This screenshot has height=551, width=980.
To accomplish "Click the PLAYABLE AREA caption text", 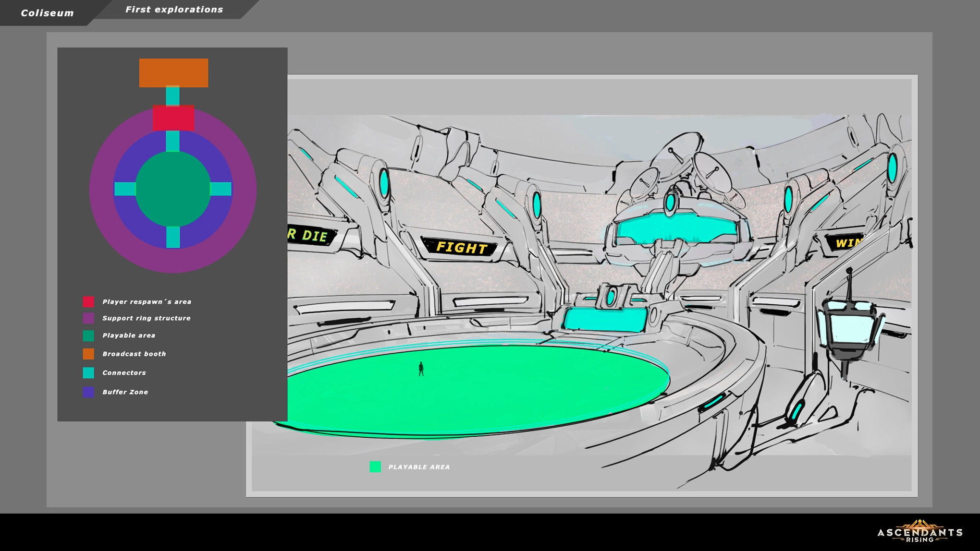I will pos(419,467).
